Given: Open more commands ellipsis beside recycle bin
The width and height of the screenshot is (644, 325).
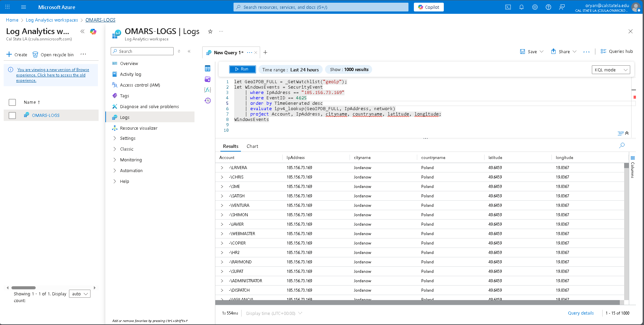Looking at the screenshot, I should point(83,54).
